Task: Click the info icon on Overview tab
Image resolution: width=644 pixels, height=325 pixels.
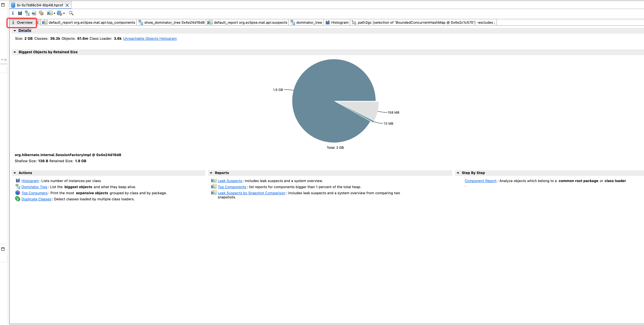Action: click(13, 22)
